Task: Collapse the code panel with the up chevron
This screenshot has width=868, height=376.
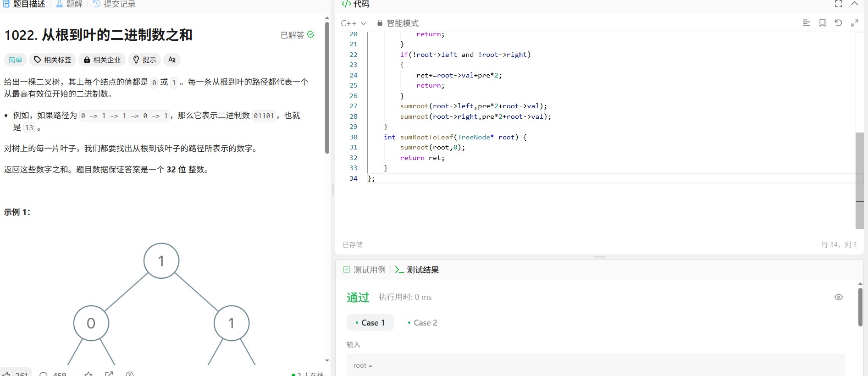Action: pyautogui.click(x=855, y=4)
